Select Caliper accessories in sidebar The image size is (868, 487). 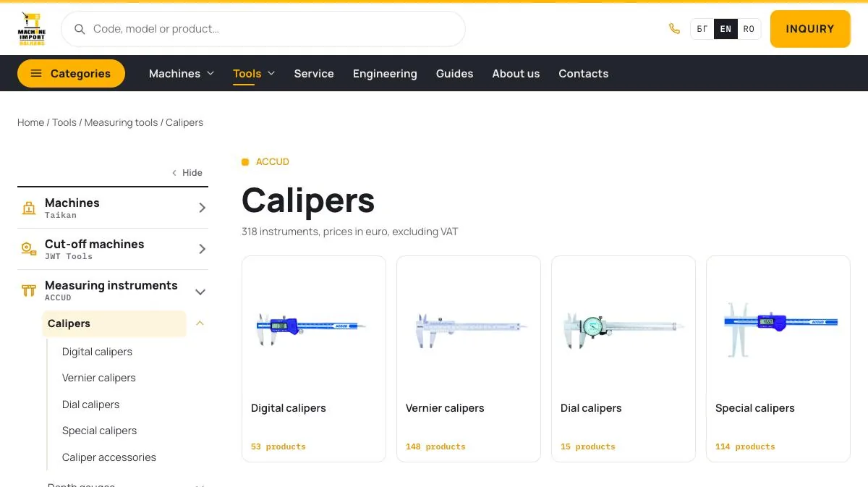point(109,457)
